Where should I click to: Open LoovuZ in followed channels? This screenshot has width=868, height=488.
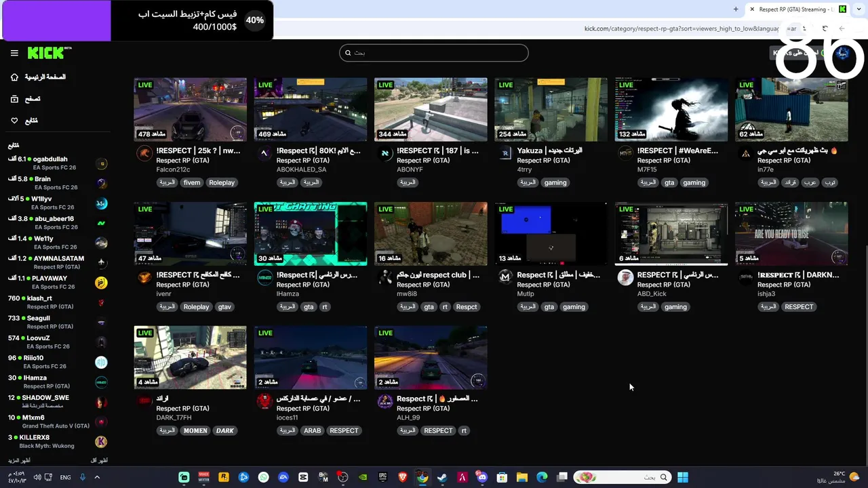[x=58, y=342]
